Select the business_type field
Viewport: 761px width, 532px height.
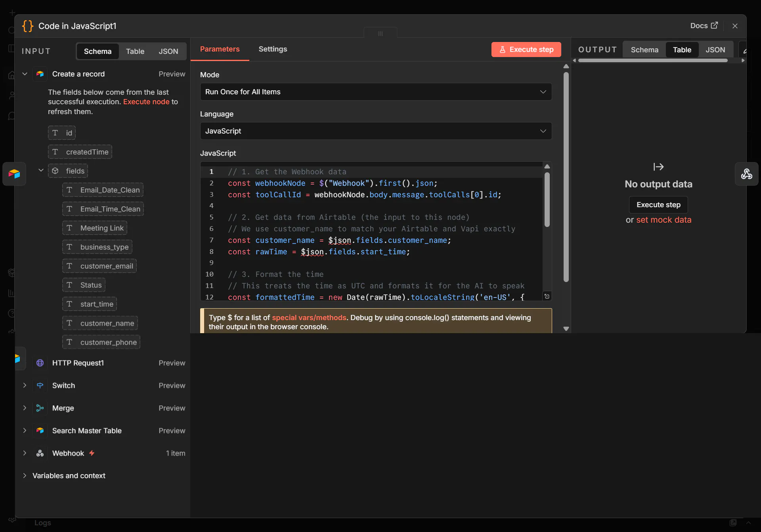tap(97, 247)
